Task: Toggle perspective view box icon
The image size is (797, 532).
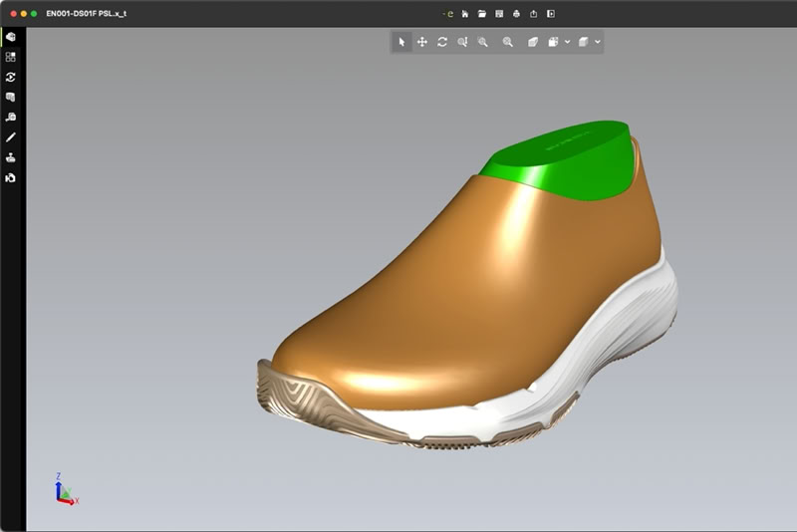Action: pyautogui.click(x=533, y=42)
